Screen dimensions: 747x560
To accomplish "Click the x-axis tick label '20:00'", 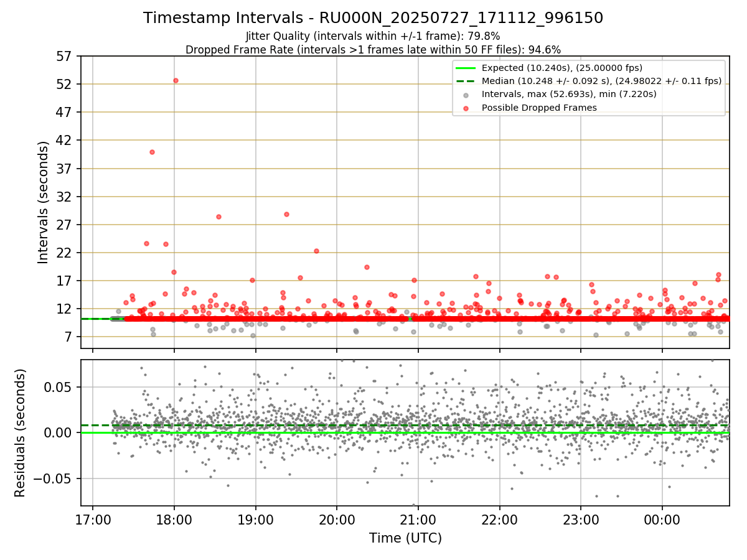I will [x=337, y=518].
